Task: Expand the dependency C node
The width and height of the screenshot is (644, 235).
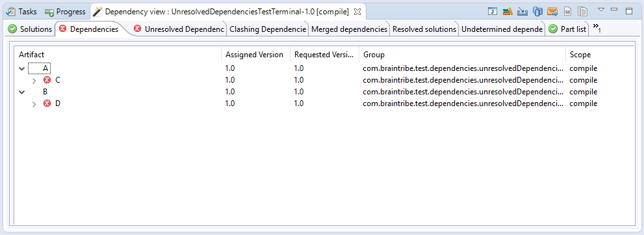Action: (34, 80)
